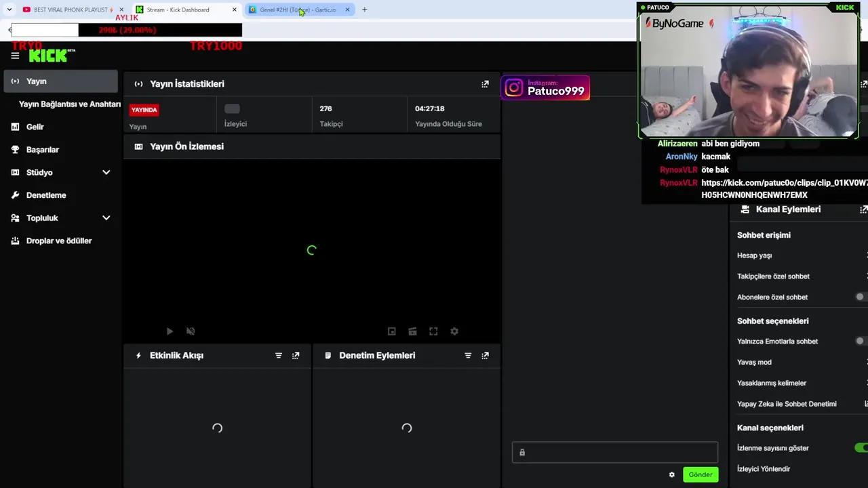Open chat settings gear near Gönder

tap(672, 474)
